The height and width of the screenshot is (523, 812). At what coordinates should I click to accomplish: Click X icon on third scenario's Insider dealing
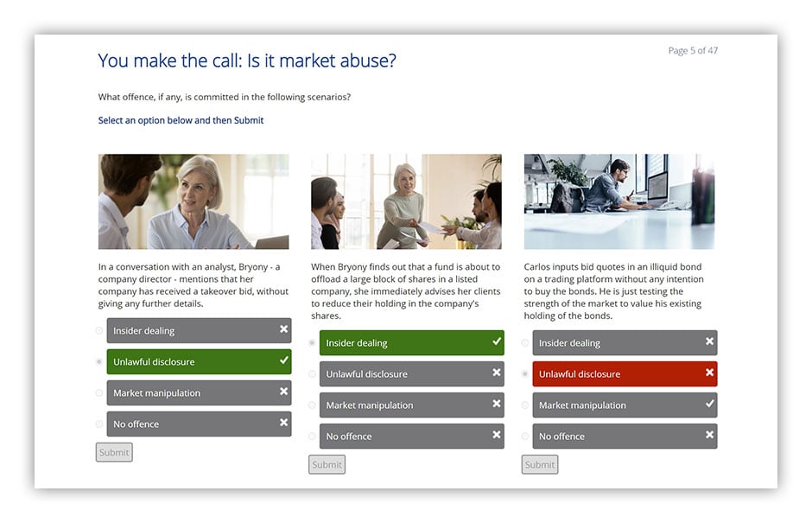(709, 341)
